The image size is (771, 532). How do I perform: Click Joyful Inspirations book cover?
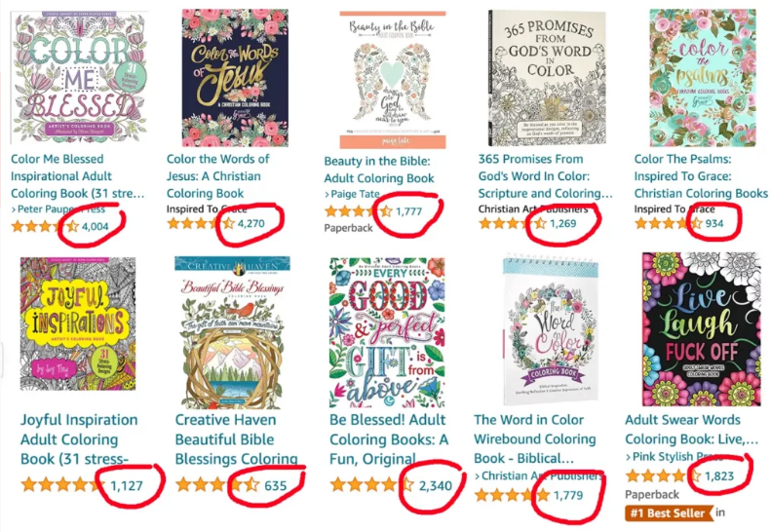tap(78, 323)
